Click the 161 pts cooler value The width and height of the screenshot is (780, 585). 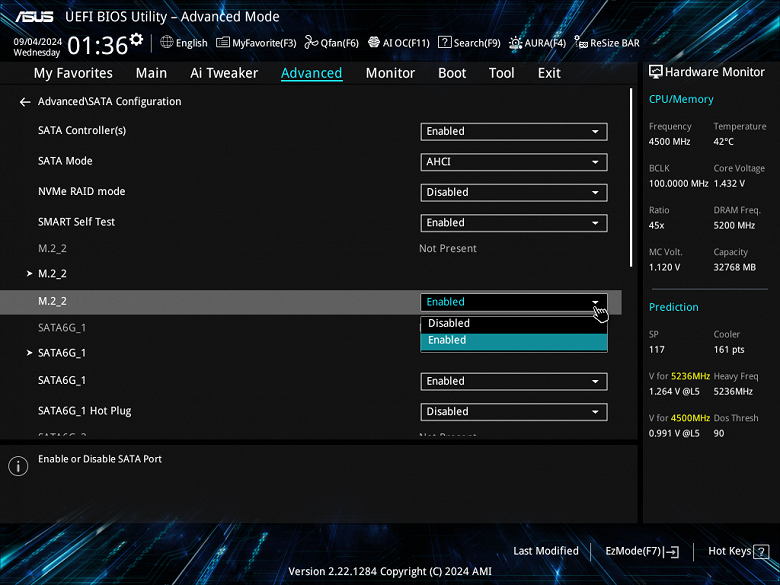click(729, 350)
